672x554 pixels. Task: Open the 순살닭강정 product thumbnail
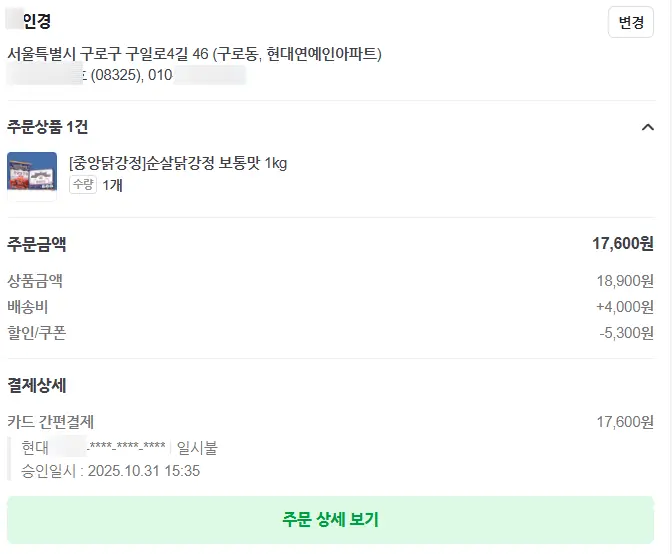(x=32, y=176)
